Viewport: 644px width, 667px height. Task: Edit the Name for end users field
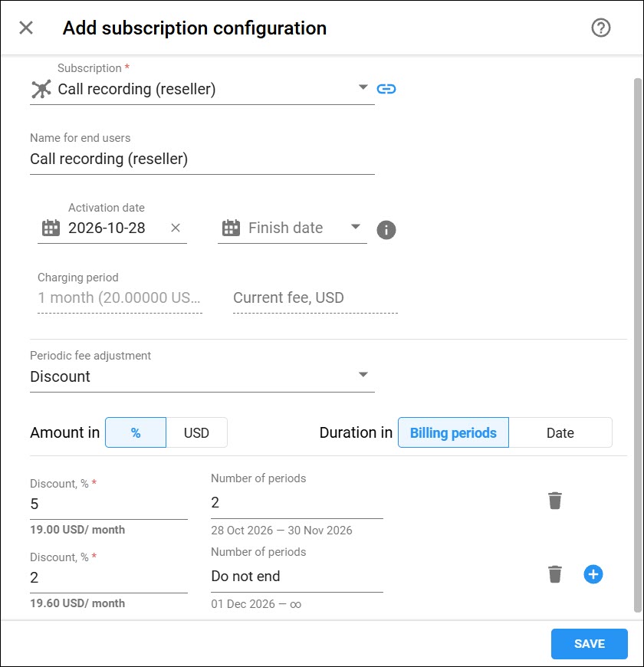202,159
